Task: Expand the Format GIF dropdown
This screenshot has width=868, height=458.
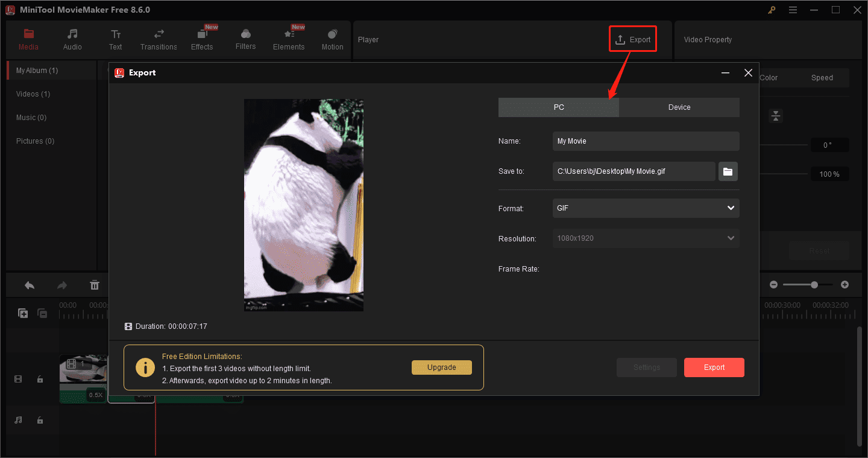Action: pos(646,208)
